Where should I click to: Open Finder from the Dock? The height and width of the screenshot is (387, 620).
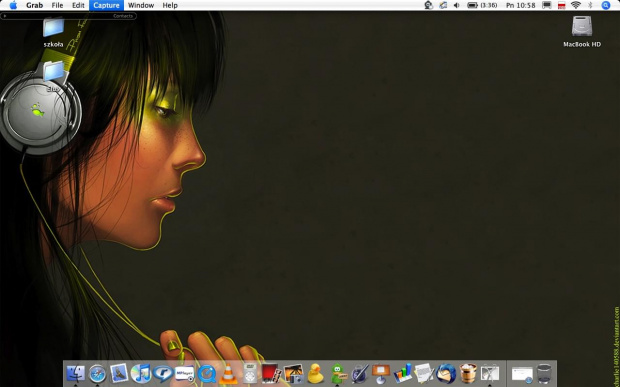(x=76, y=373)
